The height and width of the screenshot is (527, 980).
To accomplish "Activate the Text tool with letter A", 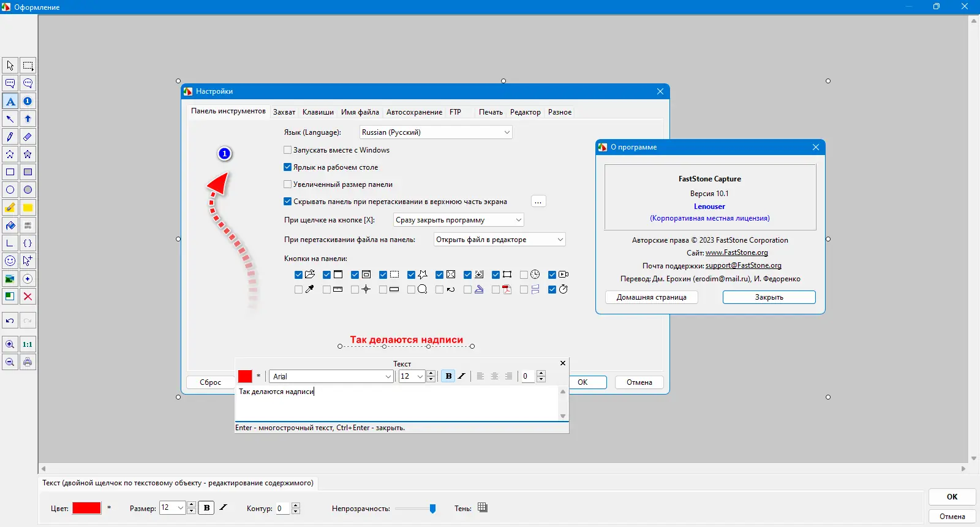I will click(10, 101).
